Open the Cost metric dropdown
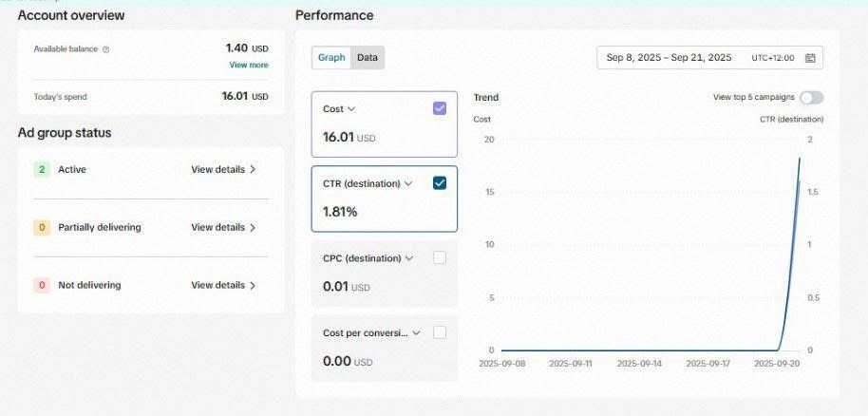The width and height of the screenshot is (868, 416). (351, 109)
